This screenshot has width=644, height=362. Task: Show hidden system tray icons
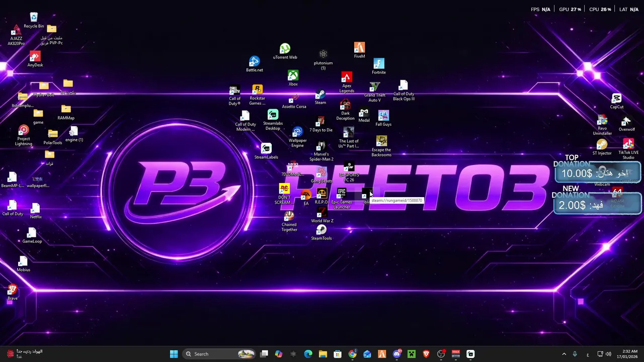point(564,354)
